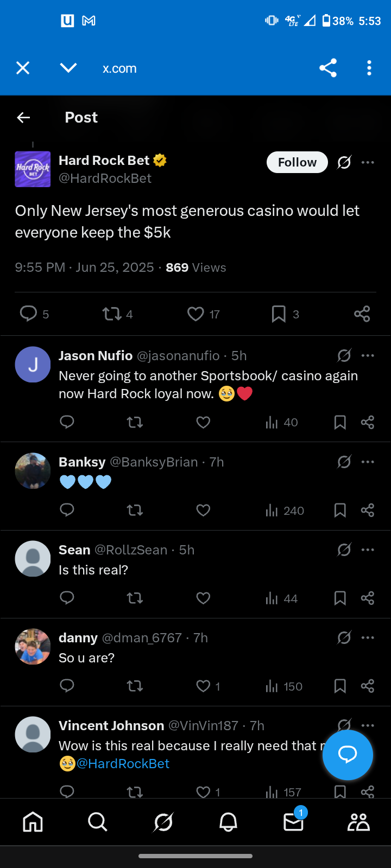Screen dimensions: 391x868
Task: Open Messages tab with unread badge
Action: pyautogui.click(x=293, y=822)
